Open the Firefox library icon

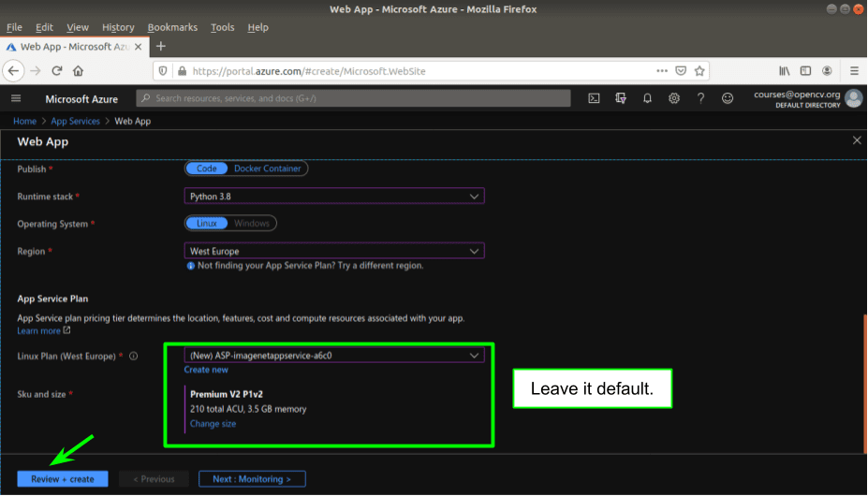[785, 71]
